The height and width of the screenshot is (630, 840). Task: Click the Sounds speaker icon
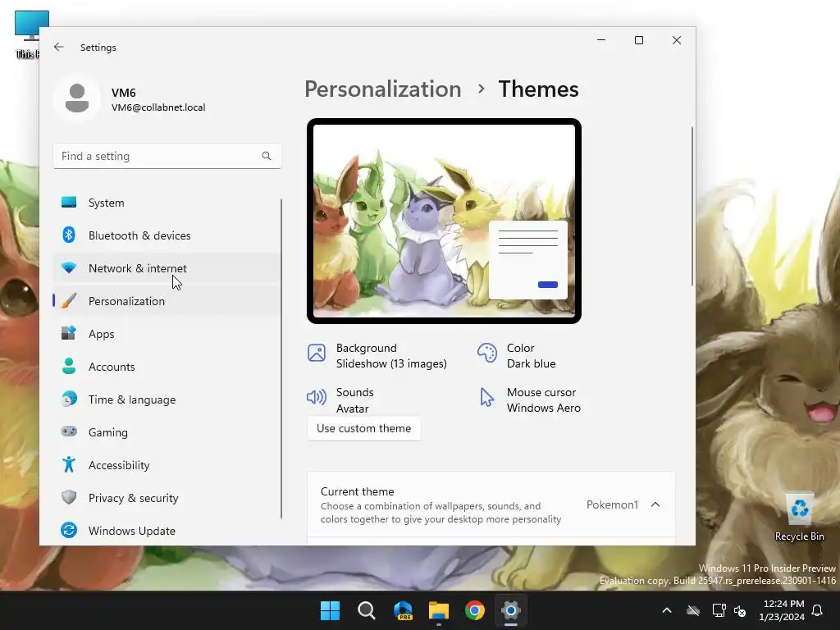[x=317, y=397]
